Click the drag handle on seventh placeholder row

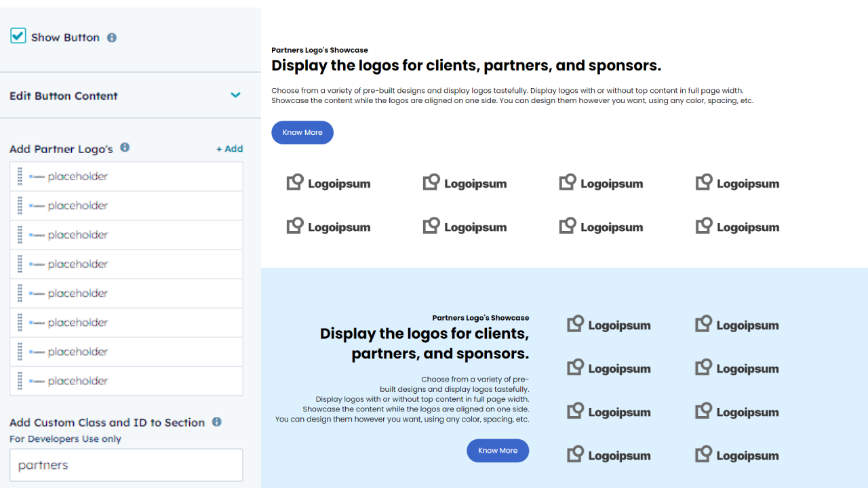click(20, 351)
